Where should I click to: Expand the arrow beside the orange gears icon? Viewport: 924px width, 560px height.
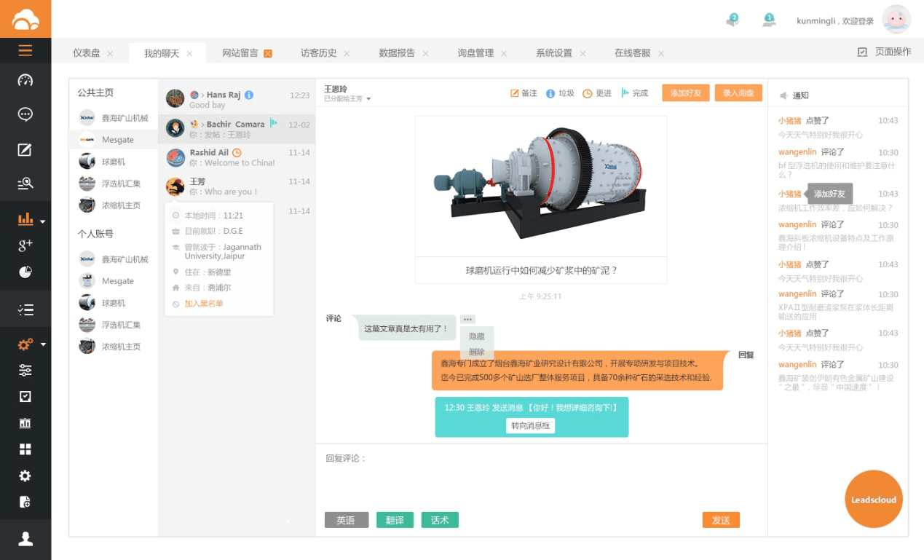click(43, 344)
